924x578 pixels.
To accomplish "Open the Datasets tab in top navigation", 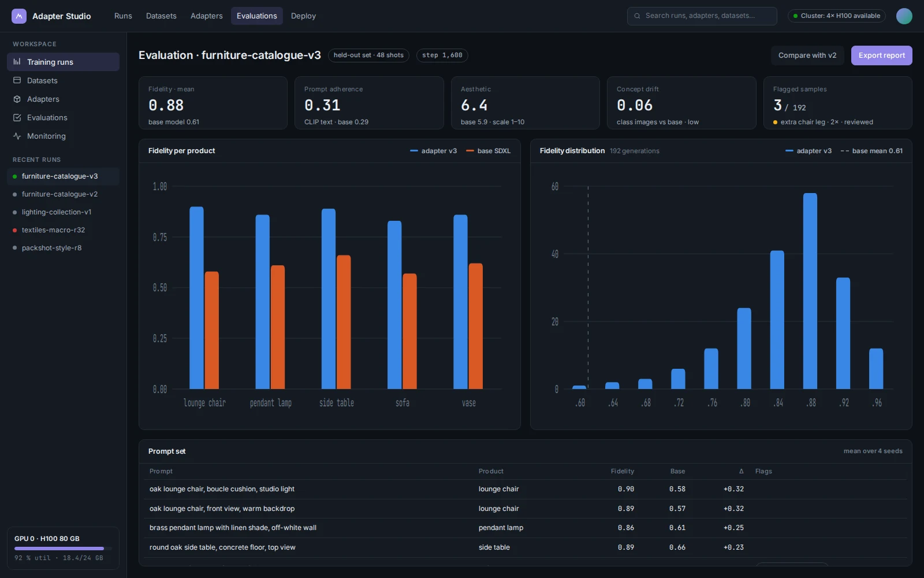I will [161, 16].
